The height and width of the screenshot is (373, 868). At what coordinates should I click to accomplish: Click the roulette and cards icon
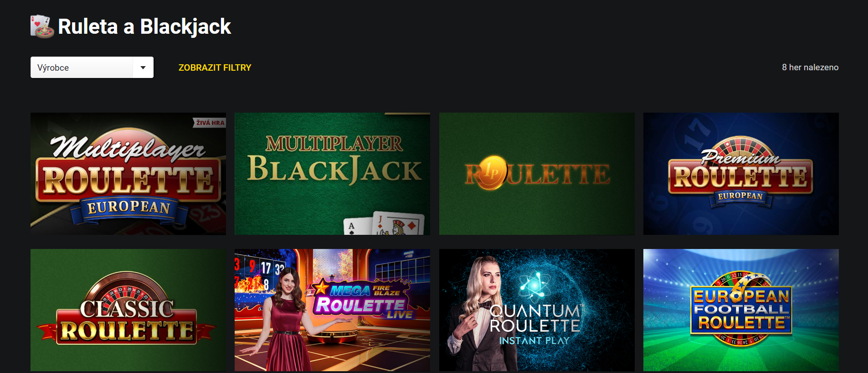[x=42, y=26]
